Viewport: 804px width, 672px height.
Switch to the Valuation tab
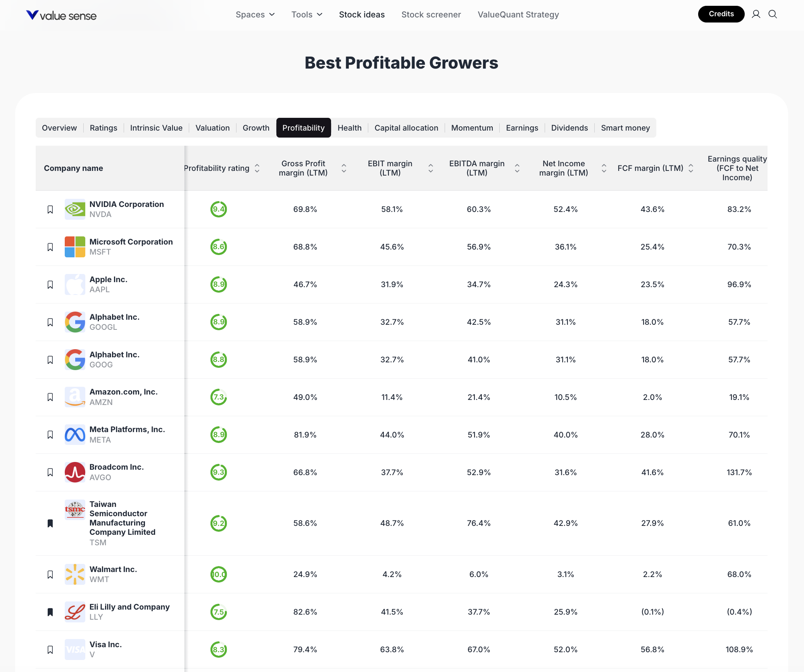212,128
